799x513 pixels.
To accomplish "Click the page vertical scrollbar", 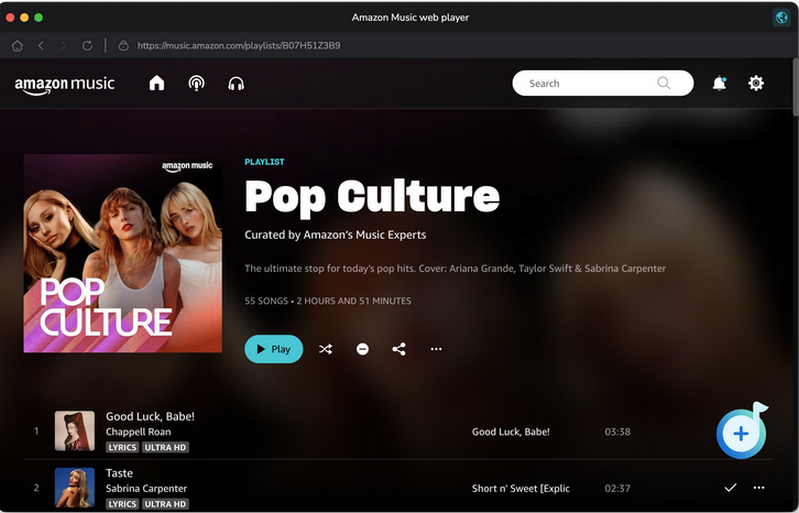I will pos(795,88).
